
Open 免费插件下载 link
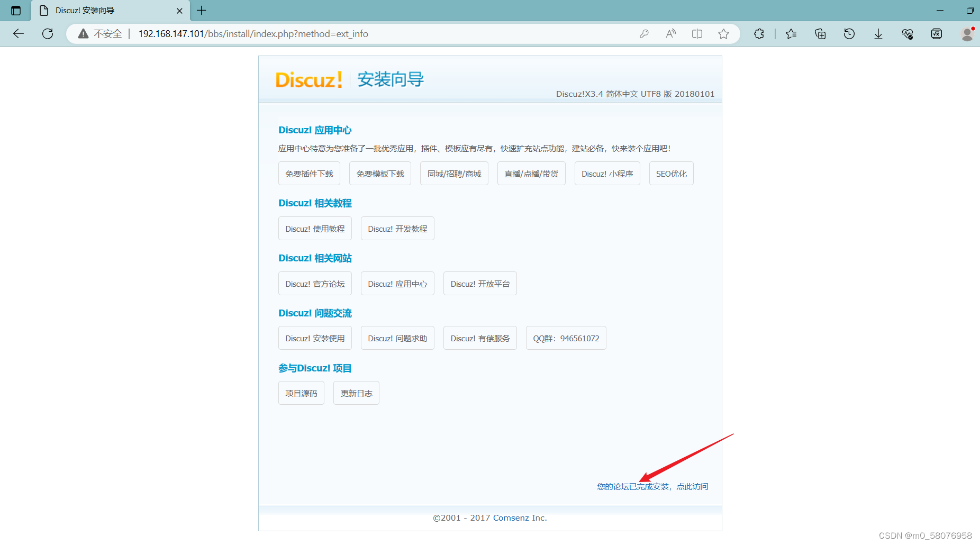[x=309, y=174]
